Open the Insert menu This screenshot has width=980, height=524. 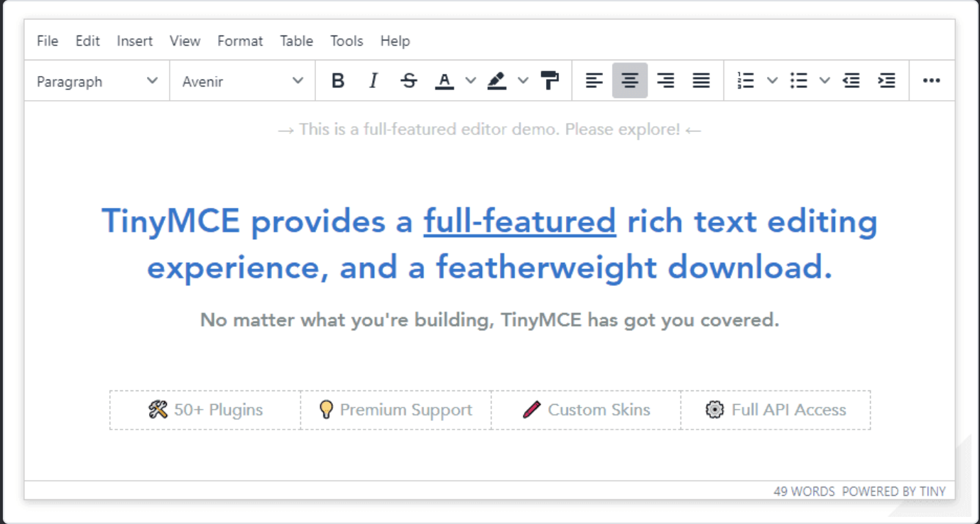point(135,41)
